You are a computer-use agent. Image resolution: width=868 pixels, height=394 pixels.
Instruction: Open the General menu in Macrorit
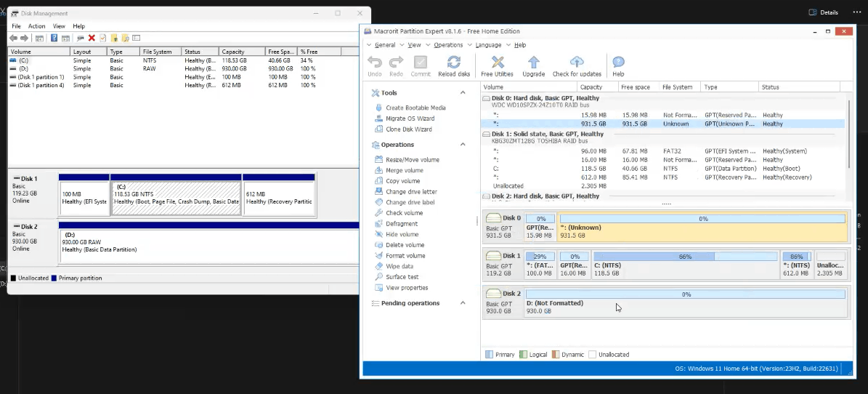coord(384,45)
